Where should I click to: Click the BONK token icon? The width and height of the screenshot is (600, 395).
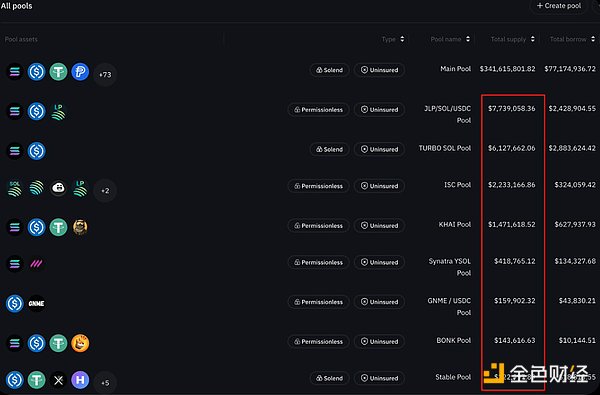pos(80,343)
